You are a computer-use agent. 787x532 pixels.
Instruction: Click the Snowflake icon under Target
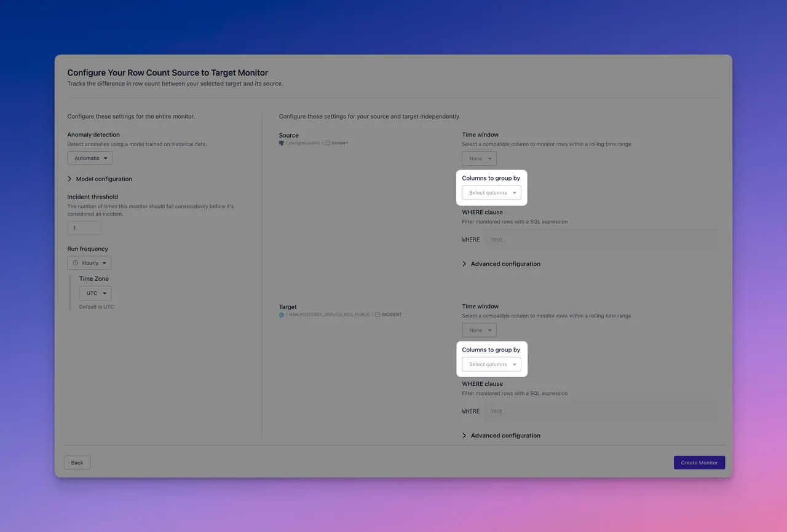tap(282, 315)
